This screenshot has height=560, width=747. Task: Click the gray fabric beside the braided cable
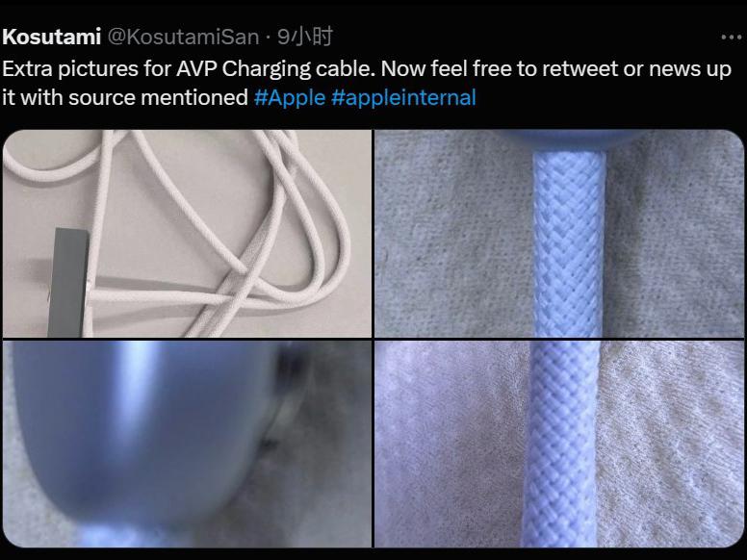[452, 238]
